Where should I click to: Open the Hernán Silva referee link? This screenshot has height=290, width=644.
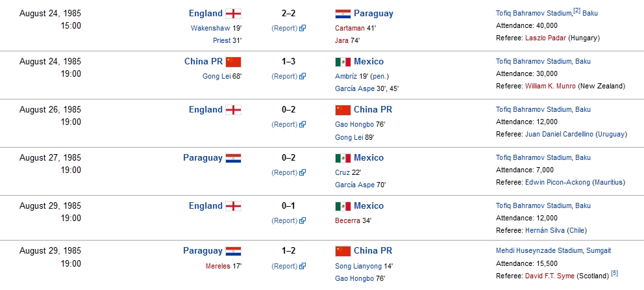click(544, 230)
